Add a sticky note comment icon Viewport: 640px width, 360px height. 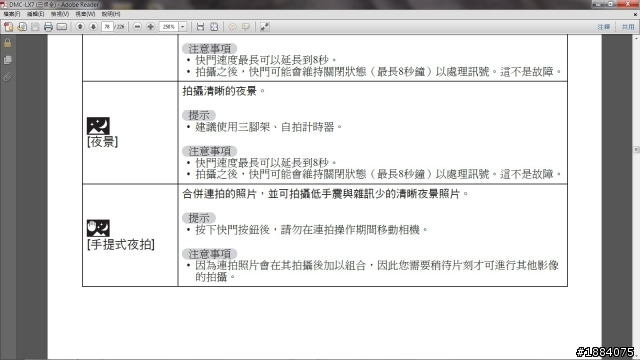tap(232, 27)
